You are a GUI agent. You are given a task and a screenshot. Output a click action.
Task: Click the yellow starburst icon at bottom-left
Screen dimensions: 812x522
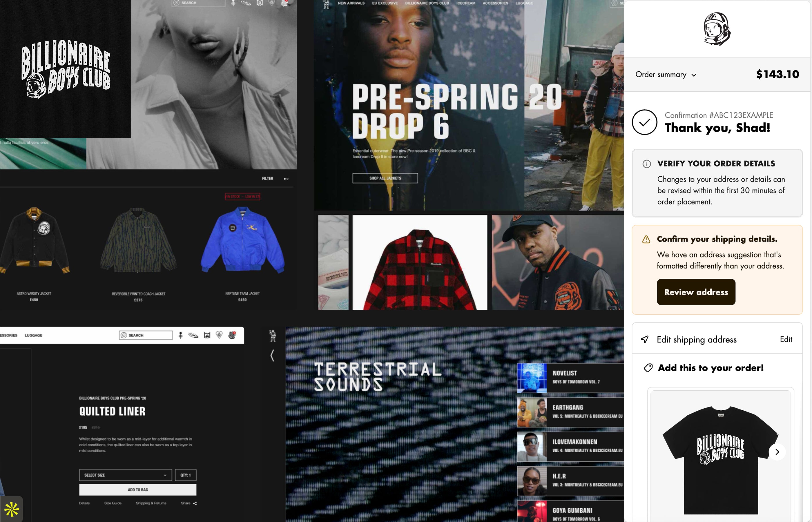click(12, 509)
